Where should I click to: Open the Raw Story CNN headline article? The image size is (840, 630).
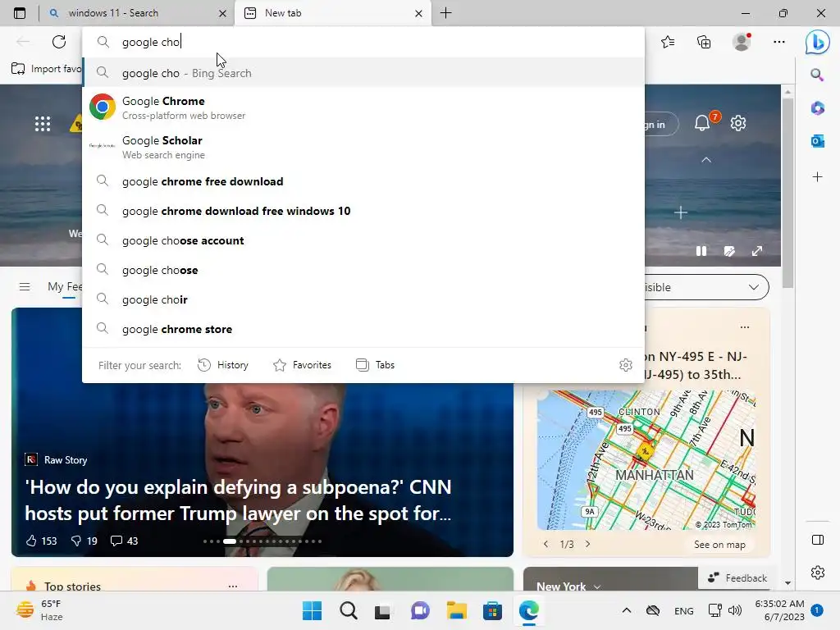point(239,500)
